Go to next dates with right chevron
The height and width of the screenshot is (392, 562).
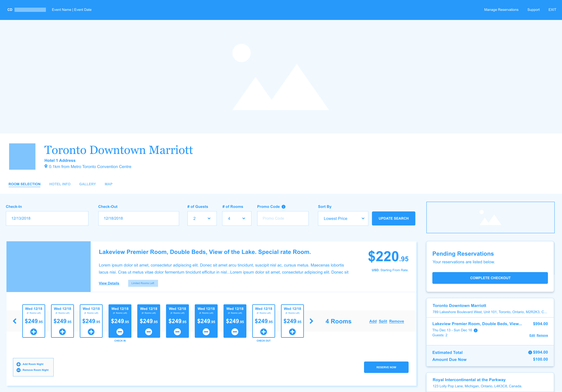pos(311,321)
